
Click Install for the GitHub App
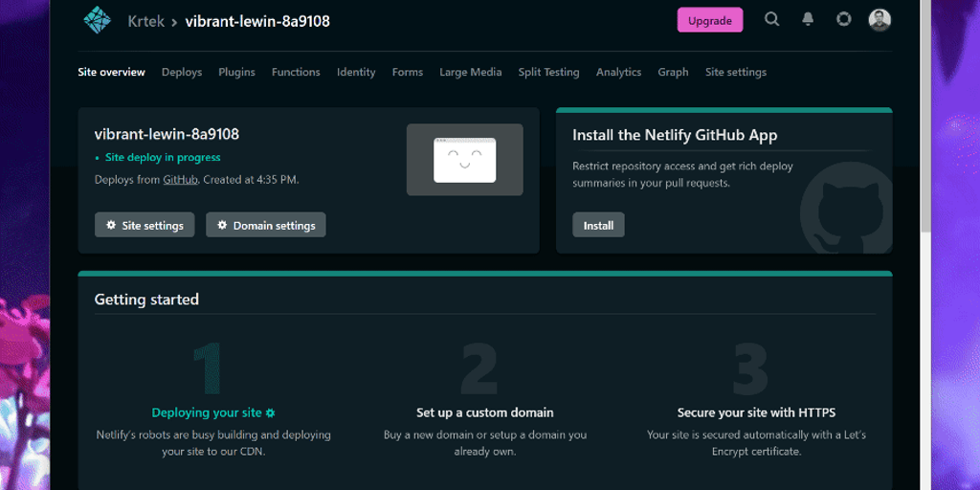tap(598, 225)
